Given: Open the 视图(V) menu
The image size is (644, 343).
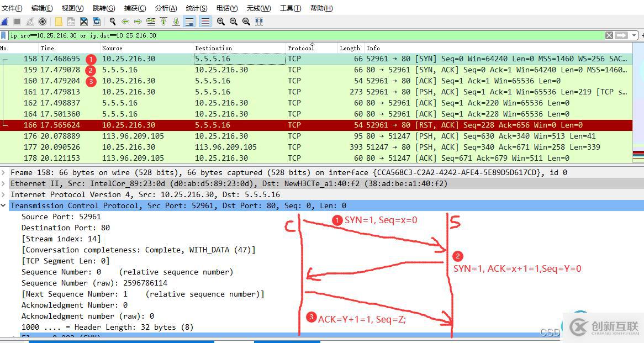Looking at the screenshot, I should (x=72, y=8).
